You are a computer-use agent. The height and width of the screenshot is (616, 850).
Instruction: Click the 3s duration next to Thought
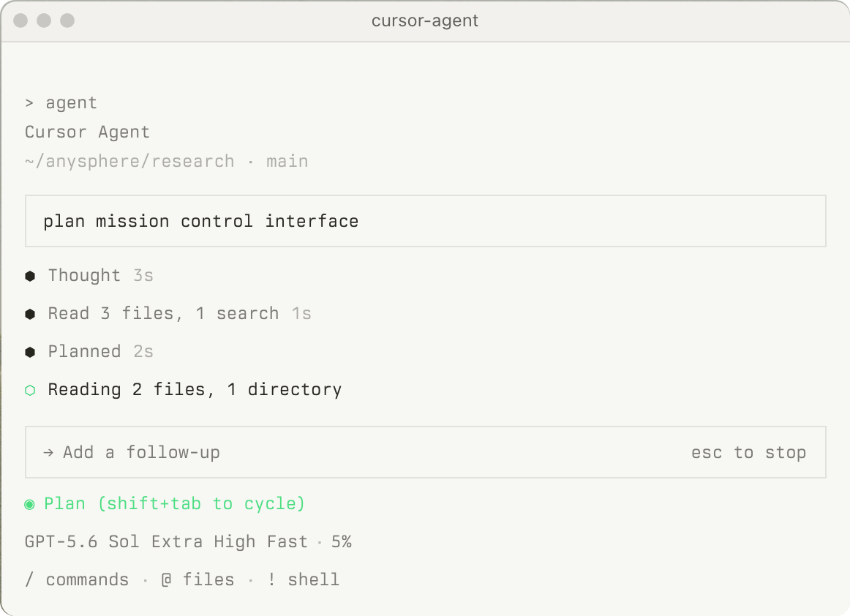tap(143, 276)
